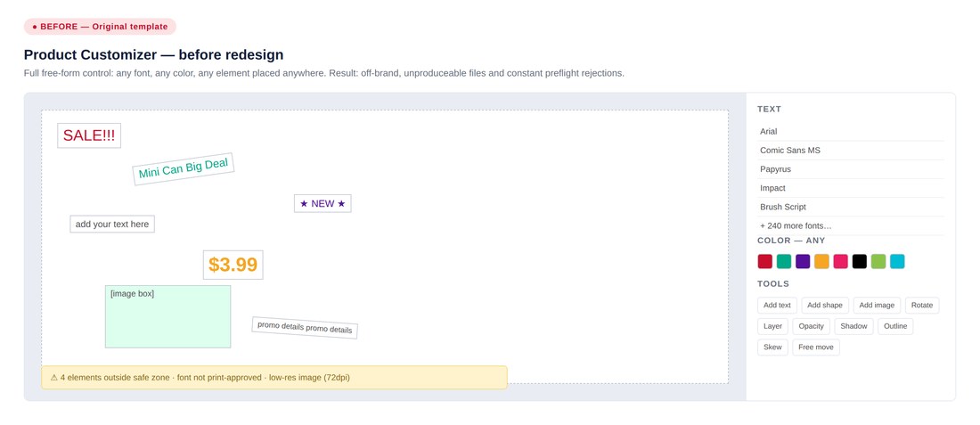Select the orange color swatch
The height and width of the screenshot is (425, 980).
point(822,261)
